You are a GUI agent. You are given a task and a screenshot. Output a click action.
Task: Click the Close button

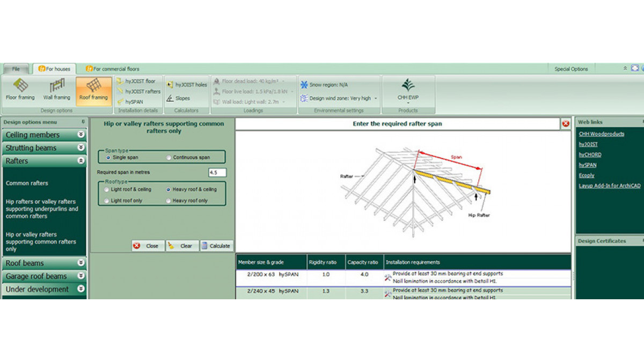click(148, 246)
